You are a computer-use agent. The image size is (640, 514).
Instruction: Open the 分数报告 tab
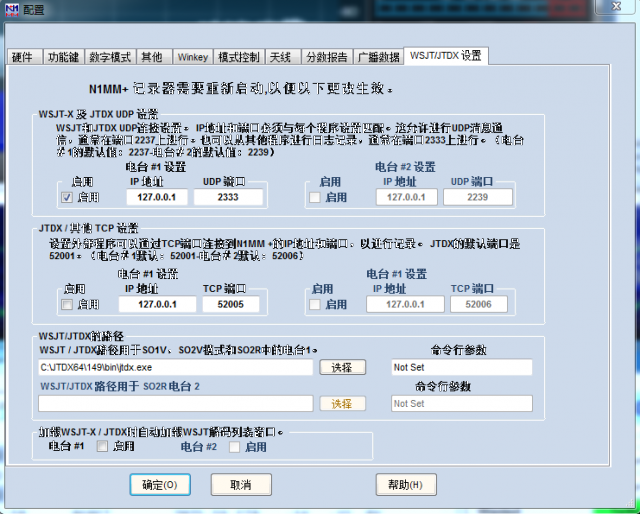click(327, 57)
